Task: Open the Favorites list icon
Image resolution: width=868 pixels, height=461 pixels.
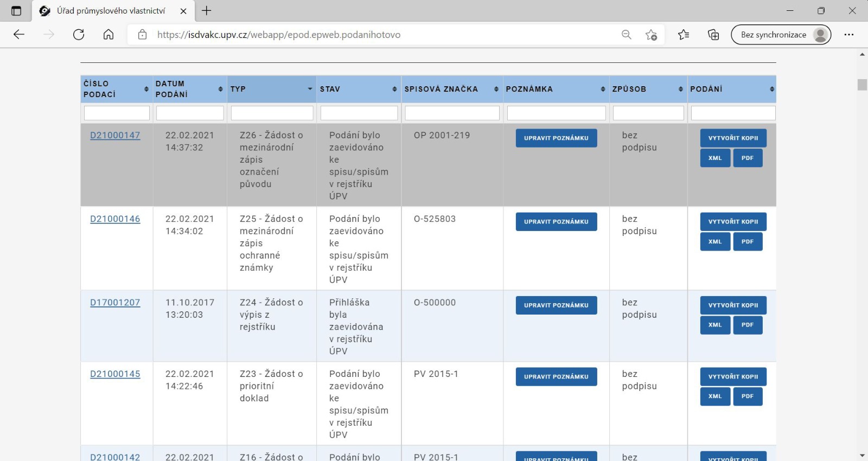Action: pyautogui.click(x=684, y=35)
